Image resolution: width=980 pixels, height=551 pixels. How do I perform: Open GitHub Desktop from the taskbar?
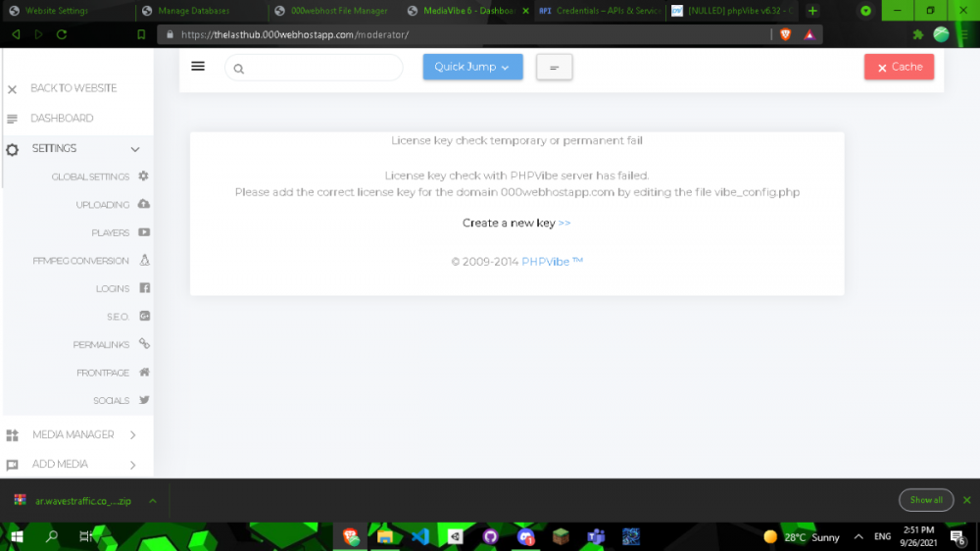490,536
